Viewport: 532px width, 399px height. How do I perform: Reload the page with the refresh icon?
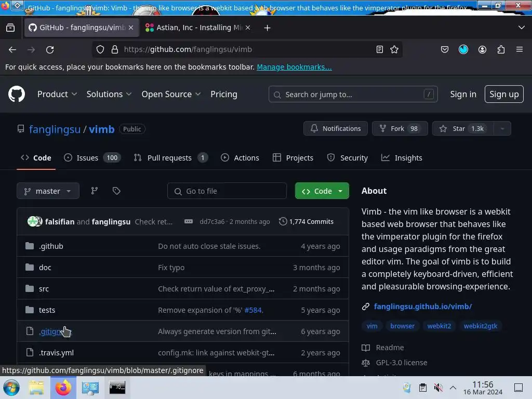[50, 49]
